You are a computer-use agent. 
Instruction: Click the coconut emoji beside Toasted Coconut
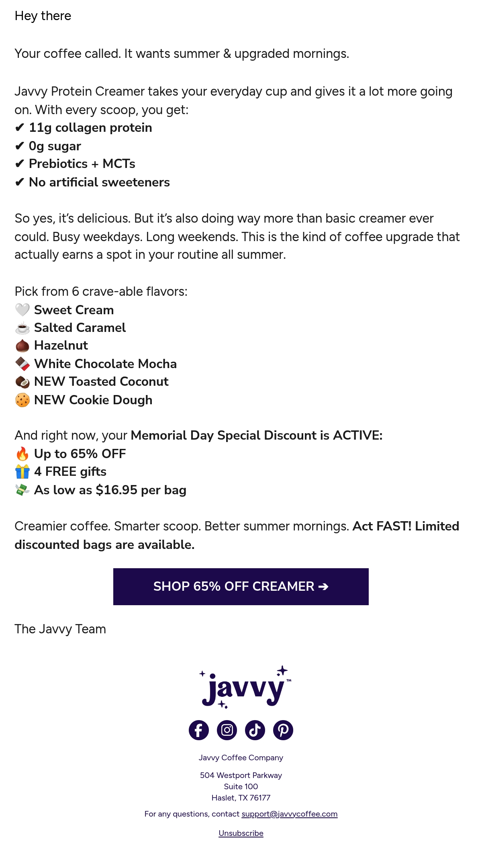click(22, 382)
